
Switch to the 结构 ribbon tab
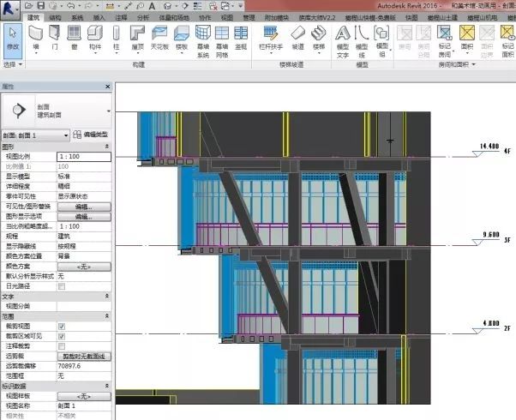tap(55, 16)
